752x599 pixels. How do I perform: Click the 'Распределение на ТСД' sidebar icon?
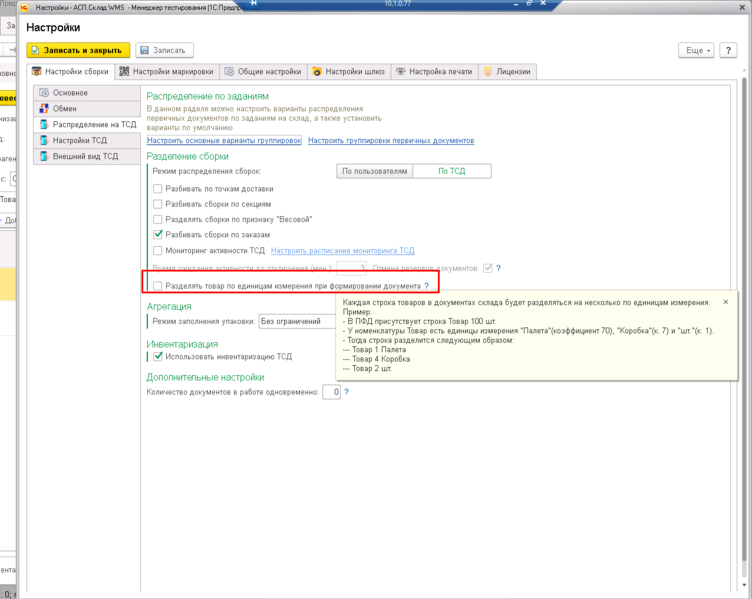[44, 124]
